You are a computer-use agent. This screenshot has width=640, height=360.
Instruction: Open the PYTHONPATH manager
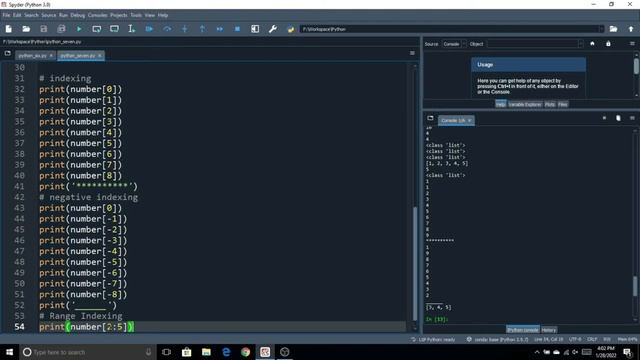click(x=291, y=29)
